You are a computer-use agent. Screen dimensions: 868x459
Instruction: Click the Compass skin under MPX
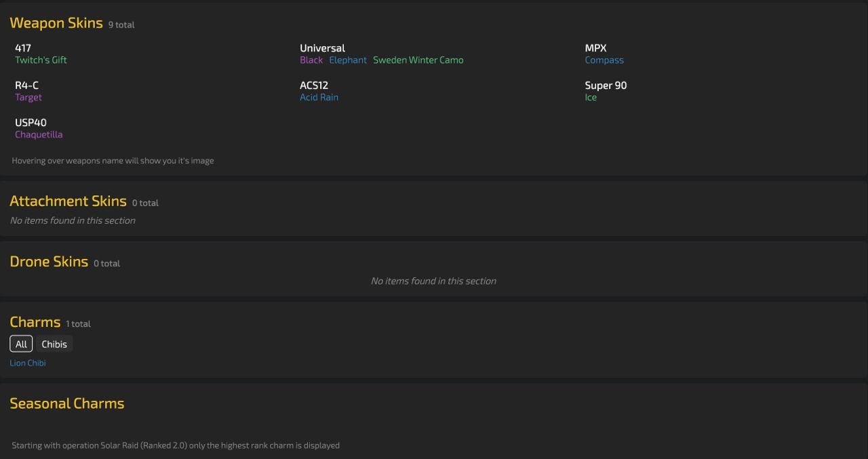(604, 60)
